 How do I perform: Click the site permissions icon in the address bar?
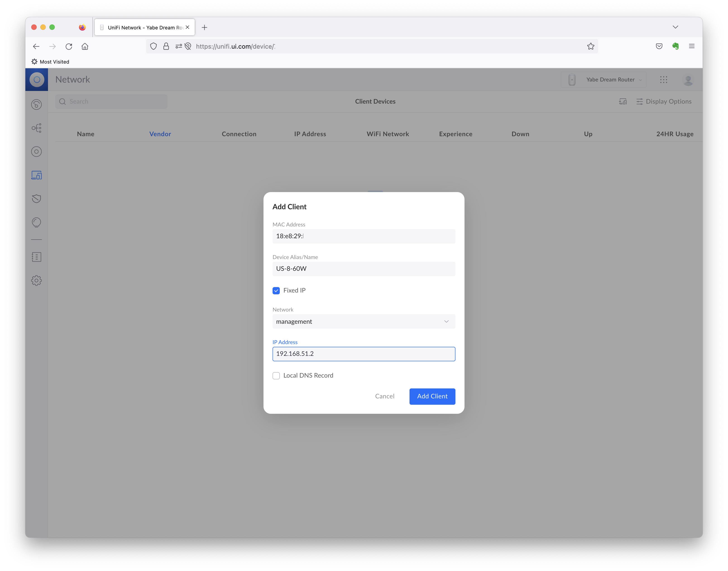point(179,46)
